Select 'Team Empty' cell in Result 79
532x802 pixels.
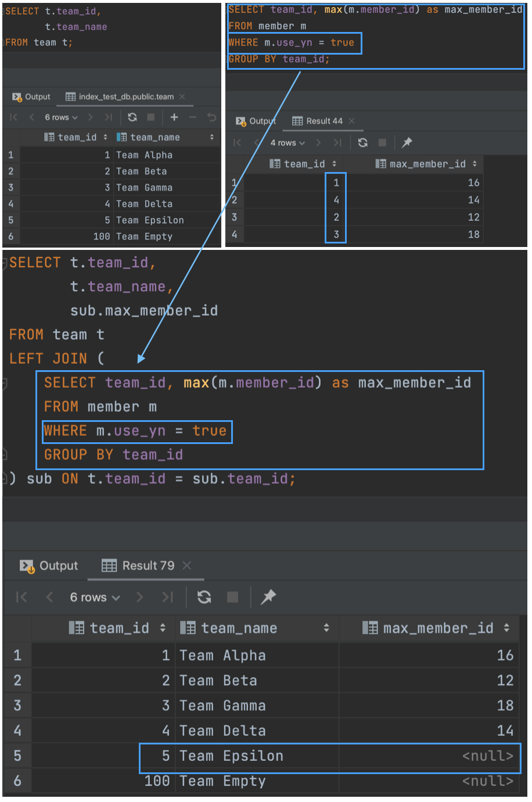tap(257, 781)
